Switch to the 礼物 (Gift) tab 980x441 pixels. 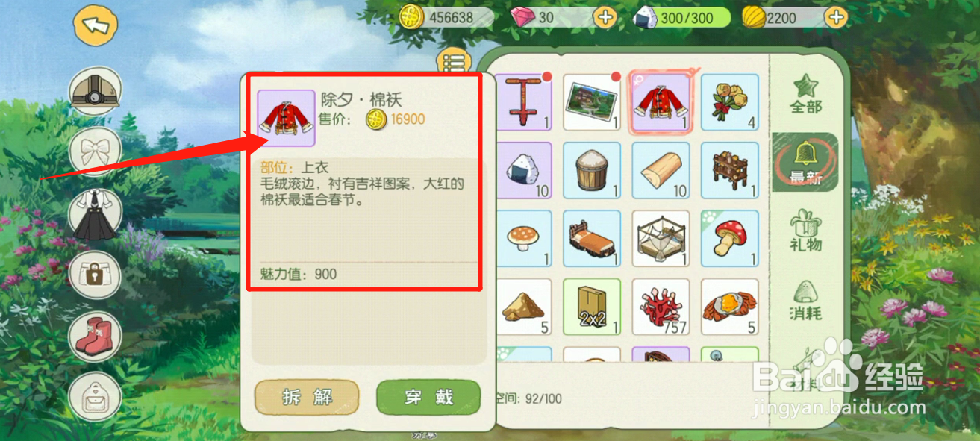pos(806,231)
